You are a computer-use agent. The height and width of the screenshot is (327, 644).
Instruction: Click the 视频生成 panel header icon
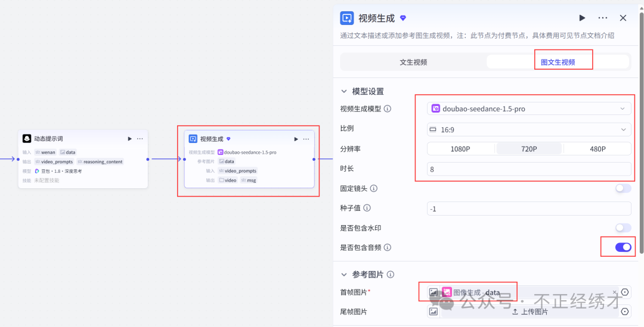coord(347,18)
